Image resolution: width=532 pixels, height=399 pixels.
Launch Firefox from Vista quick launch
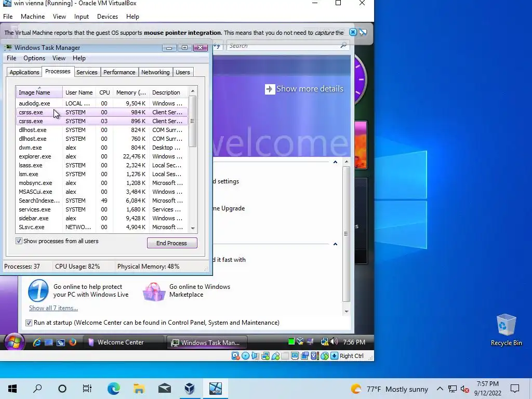(x=73, y=342)
